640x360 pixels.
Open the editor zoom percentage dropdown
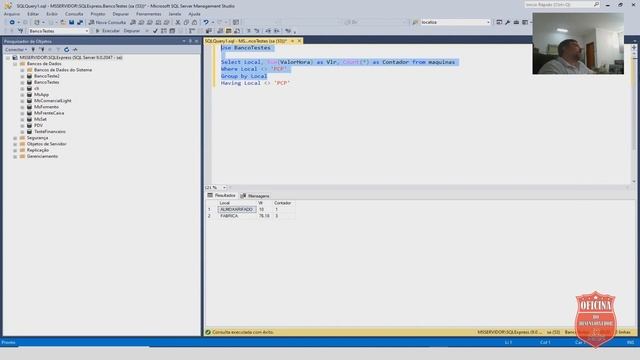(224, 188)
